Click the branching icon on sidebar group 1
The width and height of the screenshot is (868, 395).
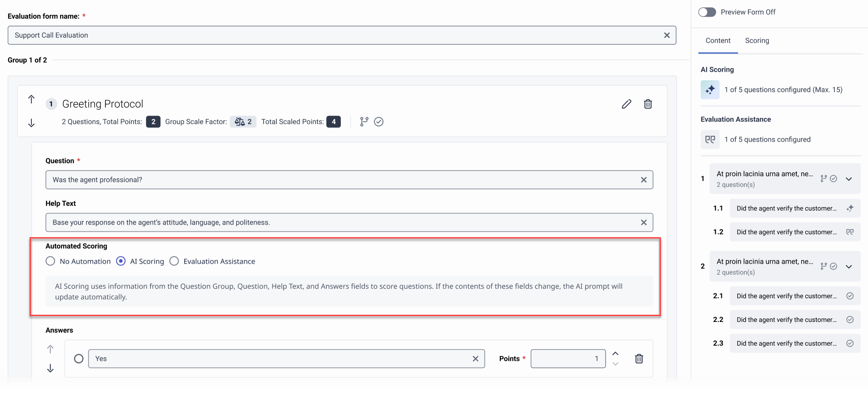pos(824,178)
